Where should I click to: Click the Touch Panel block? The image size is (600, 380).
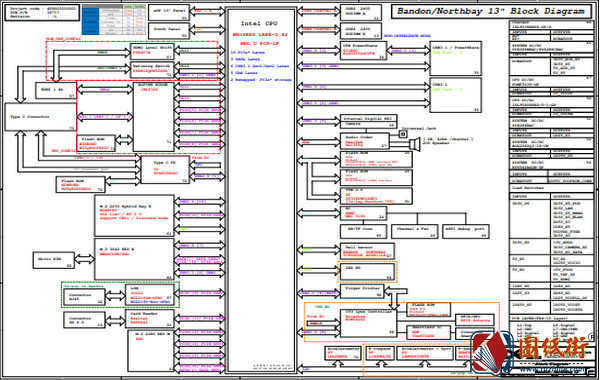tap(169, 31)
